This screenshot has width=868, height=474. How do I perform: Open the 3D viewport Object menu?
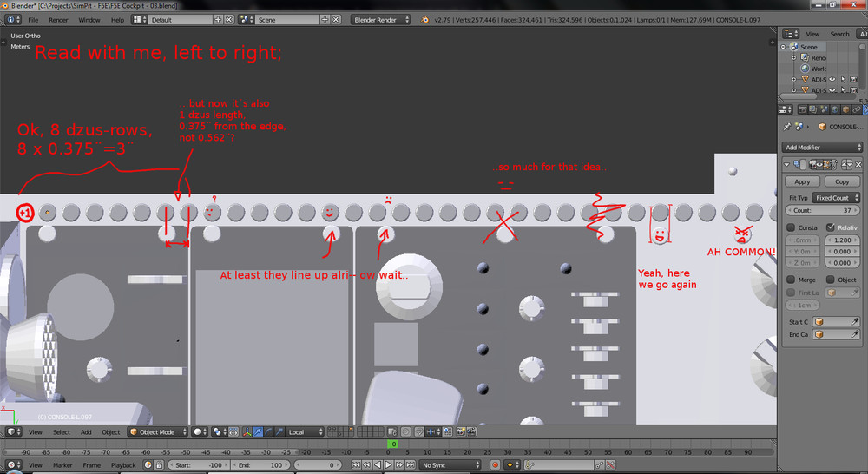coord(111,432)
